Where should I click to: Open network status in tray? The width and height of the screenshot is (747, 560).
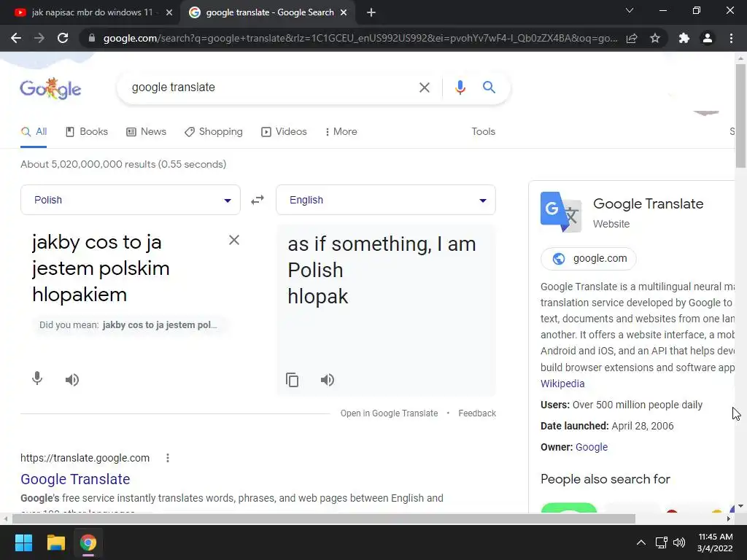(661, 542)
